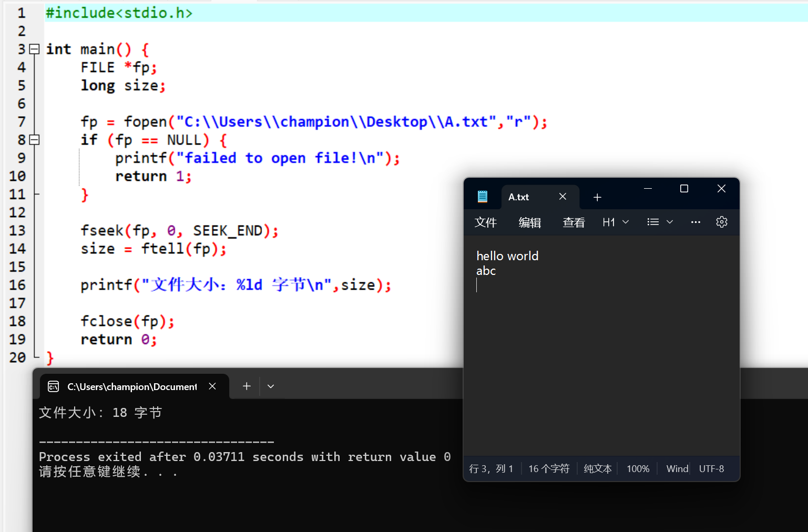Click the size = ftell(fp) line
Viewport: 808px width, 532px height.
[154, 249]
